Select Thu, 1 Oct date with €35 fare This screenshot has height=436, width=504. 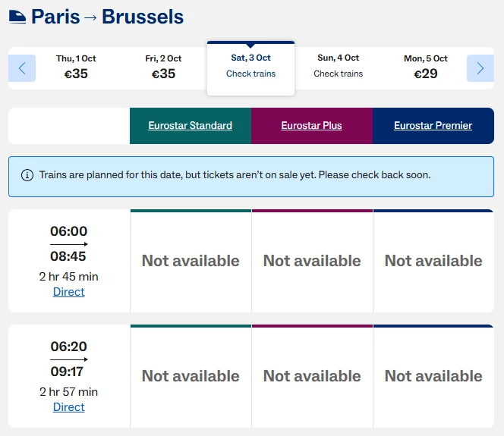[x=76, y=67]
